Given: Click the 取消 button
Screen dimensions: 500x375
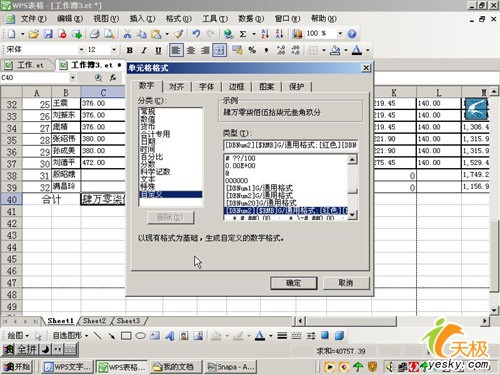Looking at the screenshot, I should click(346, 283).
